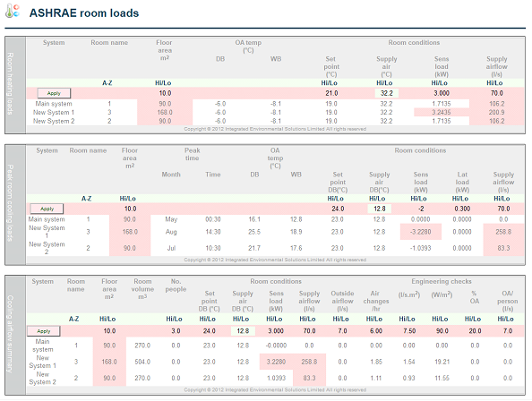Sort peak cooling room names A-Z
The width and height of the screenshot is (532, 401).
click(87, 199)
